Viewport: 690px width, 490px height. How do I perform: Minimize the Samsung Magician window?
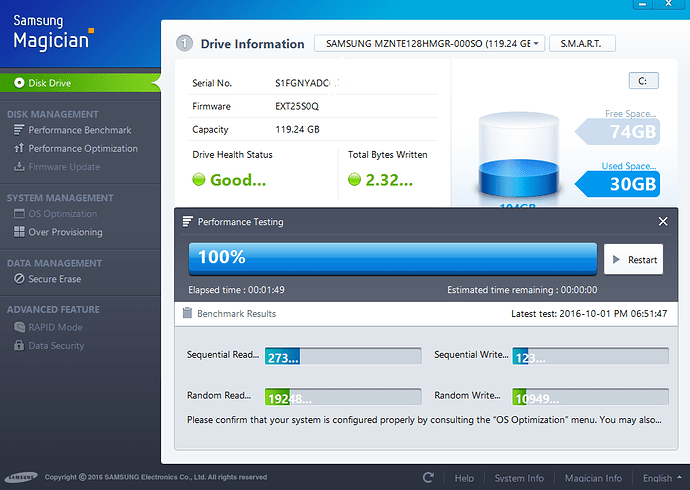(x=642, y=4)
